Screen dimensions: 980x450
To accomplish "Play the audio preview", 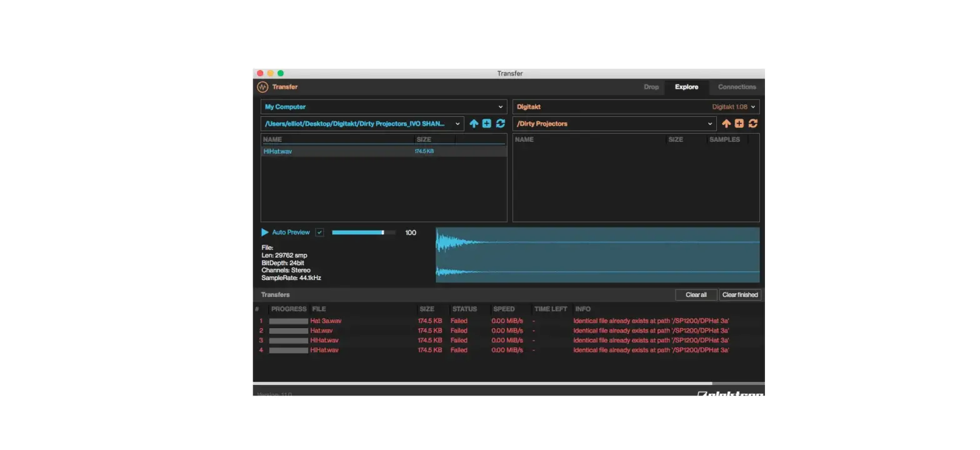I will coord(265,232).
